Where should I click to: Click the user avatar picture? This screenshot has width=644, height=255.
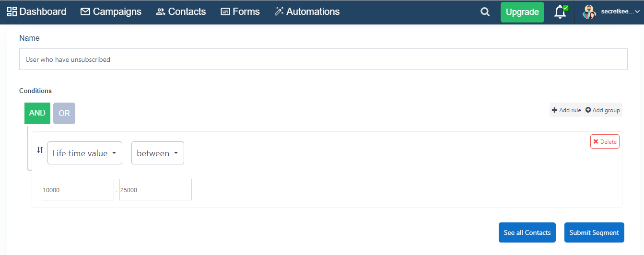click(589, 12)
